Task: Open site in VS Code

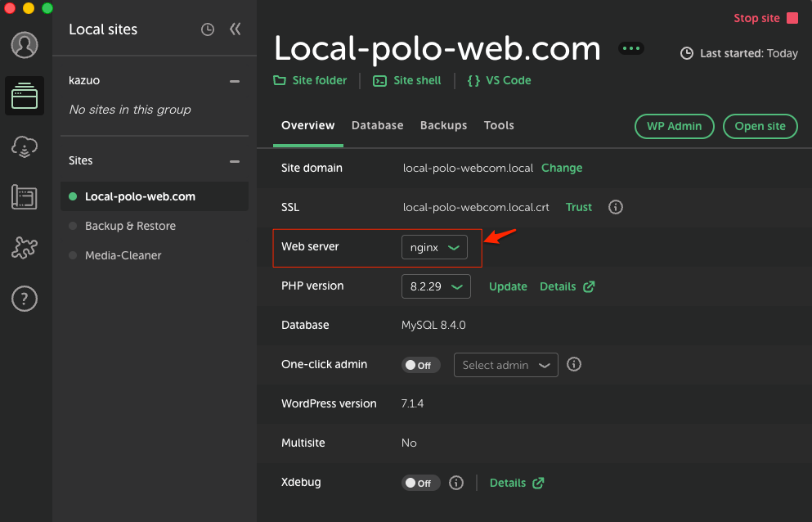Action: 499,80
